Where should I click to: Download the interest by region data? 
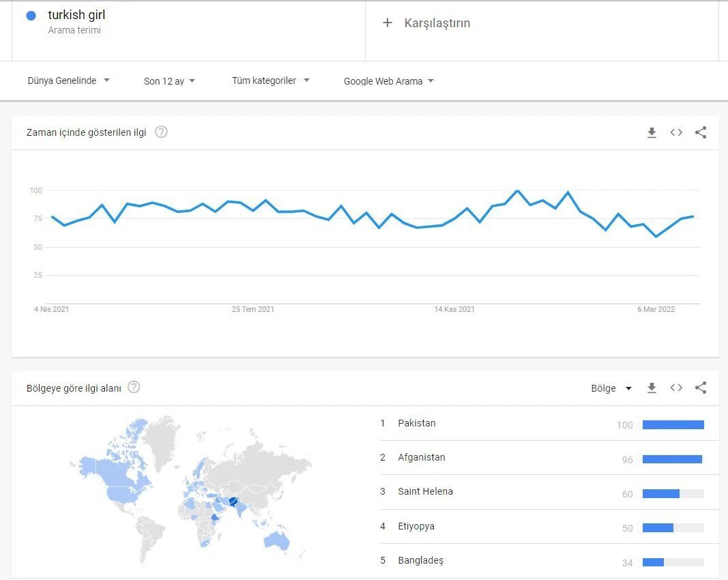(652, 388)
